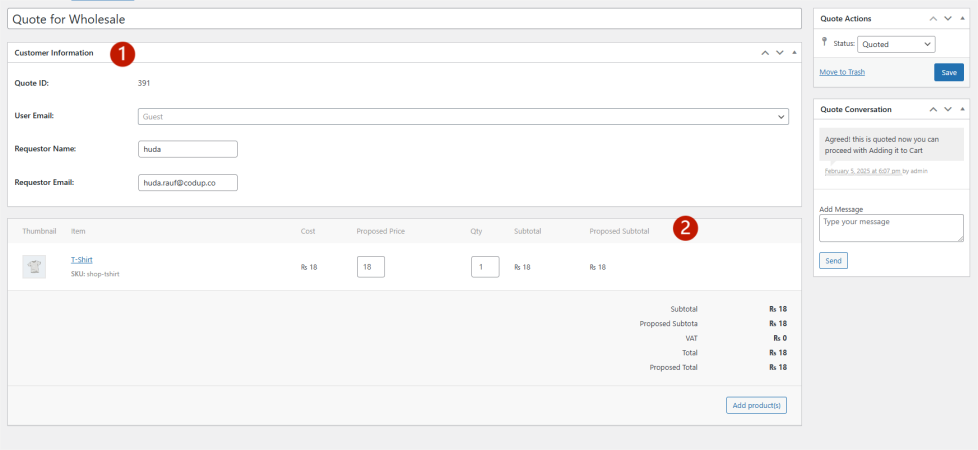
Task: Click the Requestor Email label
Action: [x=44, y=182]
